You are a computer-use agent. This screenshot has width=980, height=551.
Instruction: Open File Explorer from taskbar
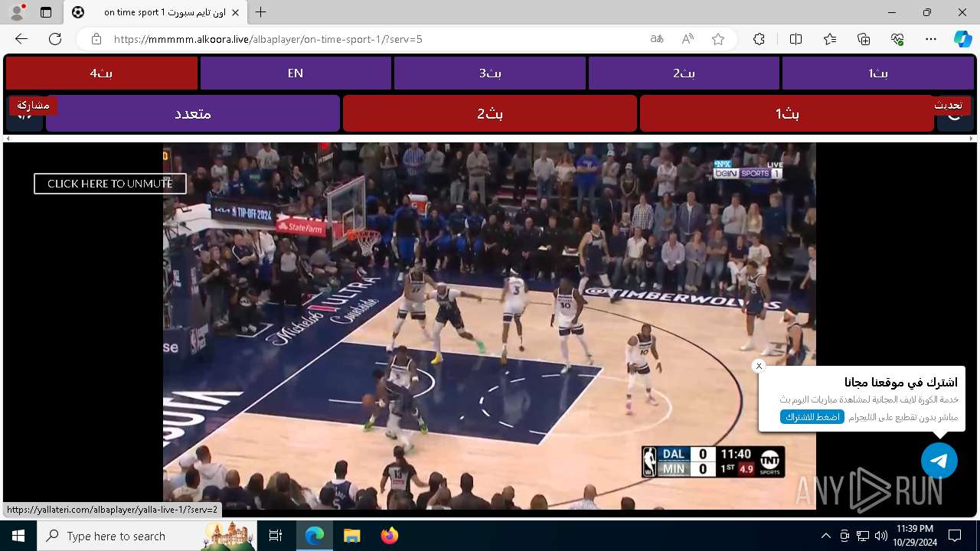(351, 536)
